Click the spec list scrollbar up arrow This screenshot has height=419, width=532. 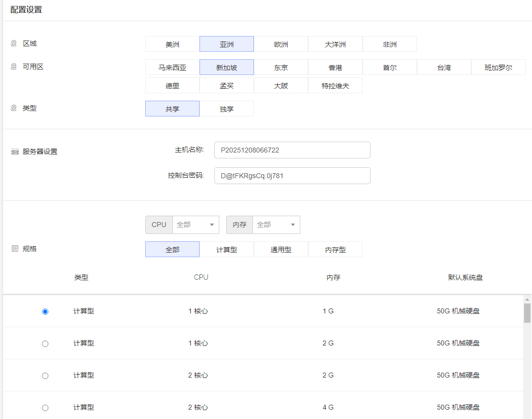pyautogui.click(x=528, y=300)
